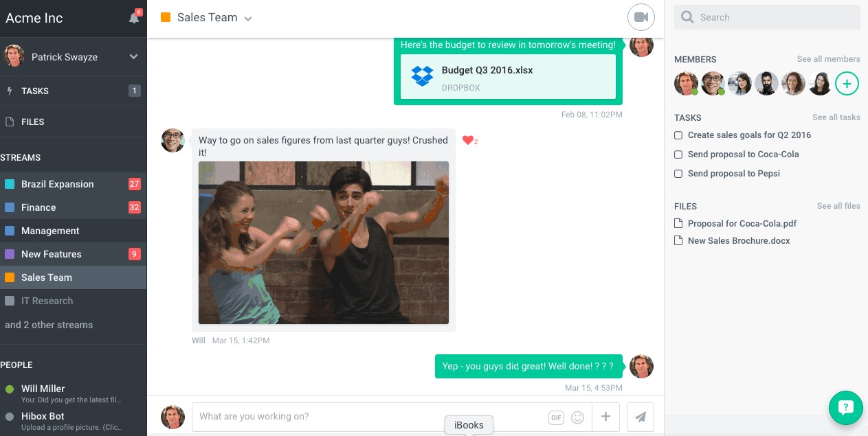Click the New Features purple color square

point(10,254)
